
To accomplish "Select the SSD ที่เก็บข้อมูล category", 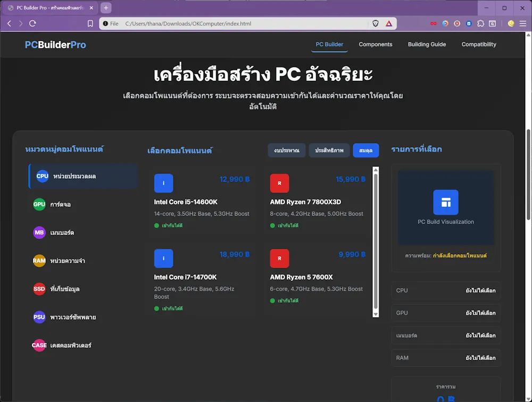I will pyautogui.click(x=84, y=289).
